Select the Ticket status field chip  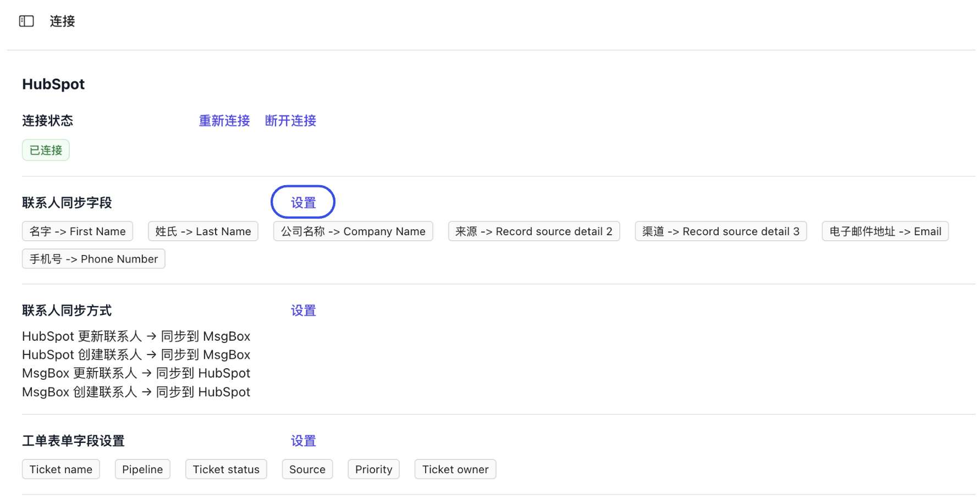225,469
